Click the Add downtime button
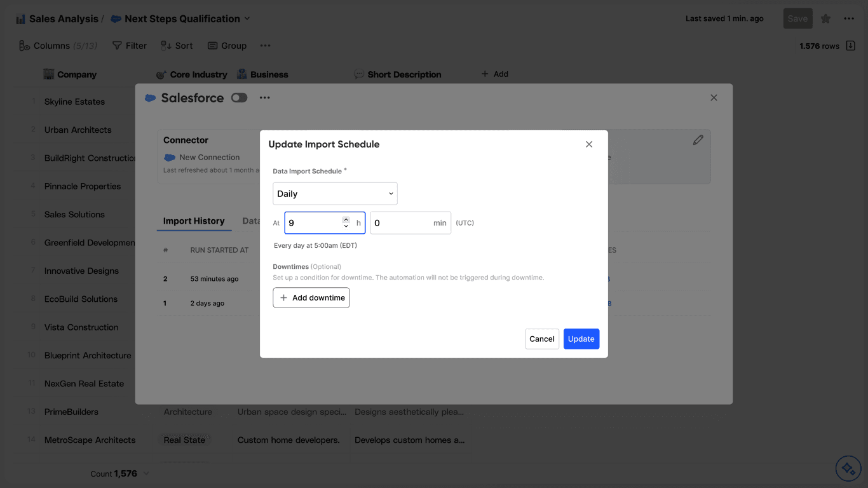Image resolution: width=868 pixels, height=488 pixels. click(x=311, y=298)
